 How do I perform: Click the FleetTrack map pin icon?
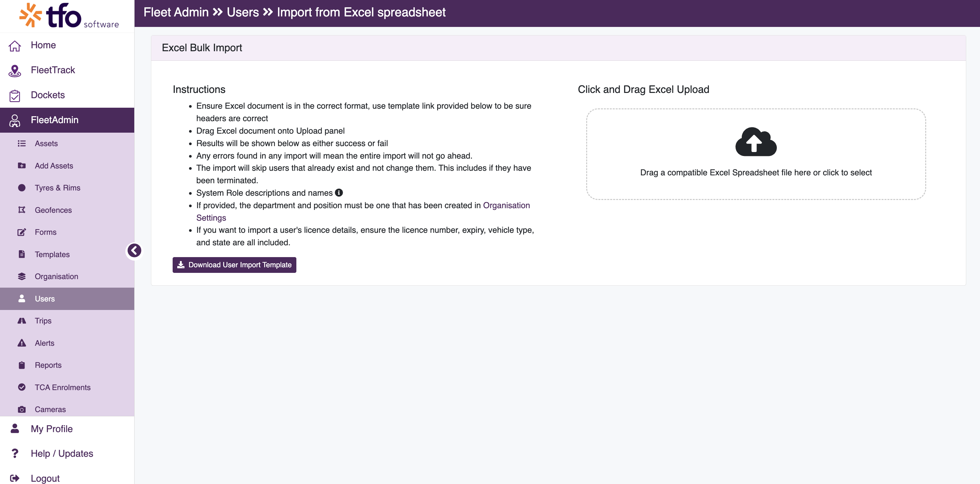tap(15, 70)
